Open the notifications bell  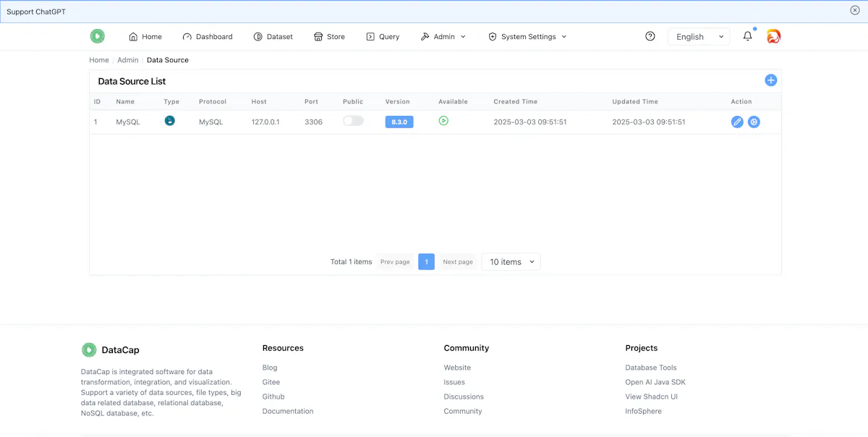coord(748,36)
